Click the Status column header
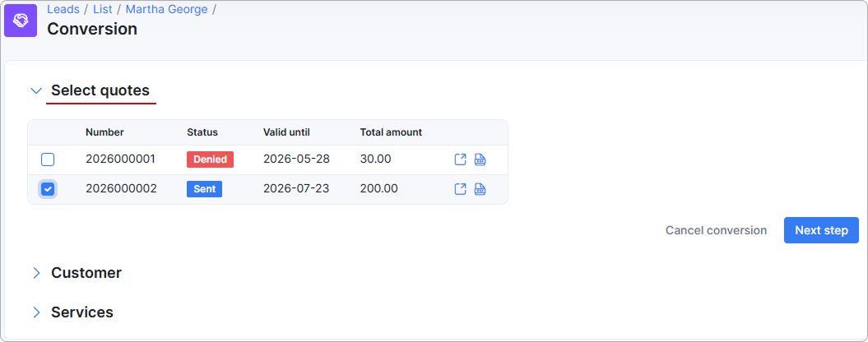Image resolution: width=868 pixels, height=342 pixels. 202,132
